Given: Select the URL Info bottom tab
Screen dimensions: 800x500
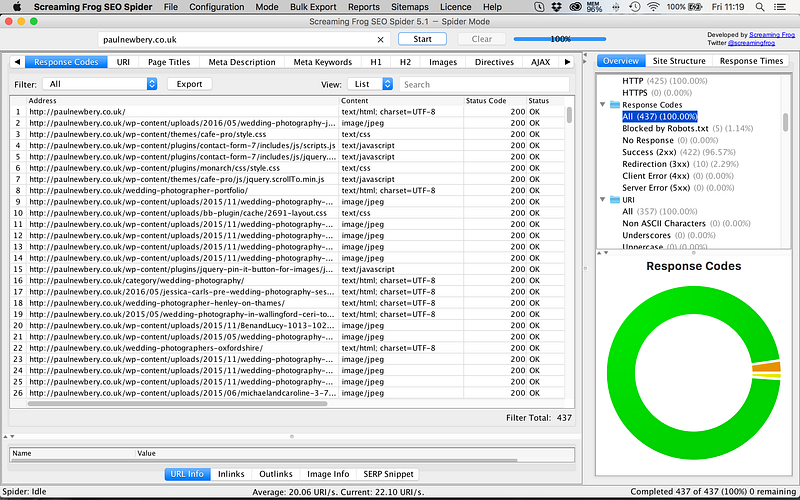Looking at the screenshot, I should pos(187,474).
